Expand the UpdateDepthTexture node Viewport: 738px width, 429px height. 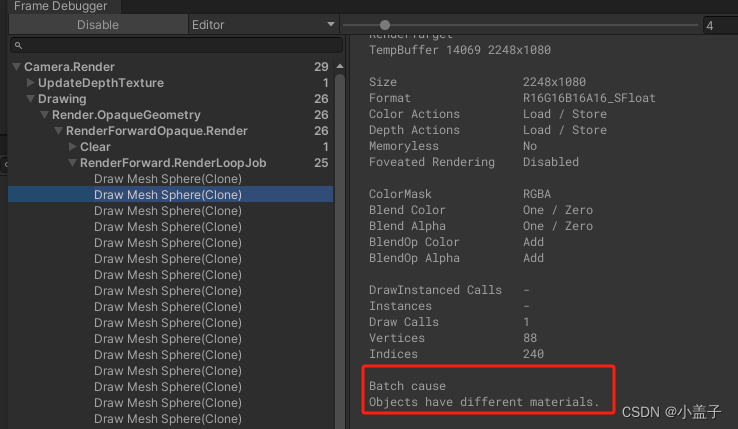(31, 82)
